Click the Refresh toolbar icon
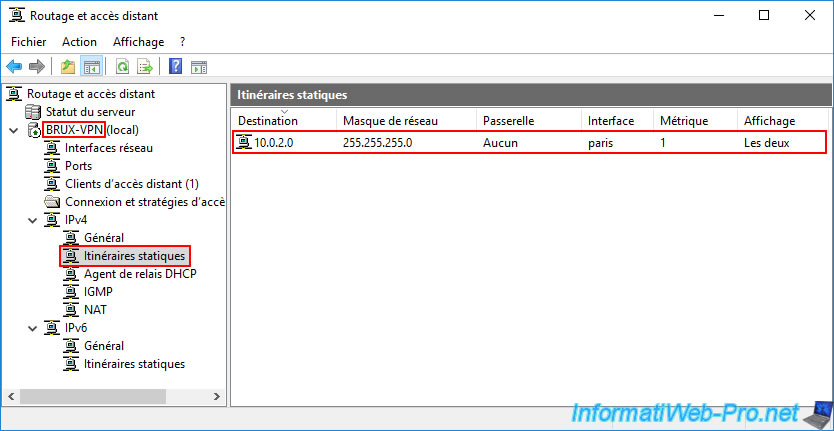Screen dimensions: 834x431 point(122,67)
